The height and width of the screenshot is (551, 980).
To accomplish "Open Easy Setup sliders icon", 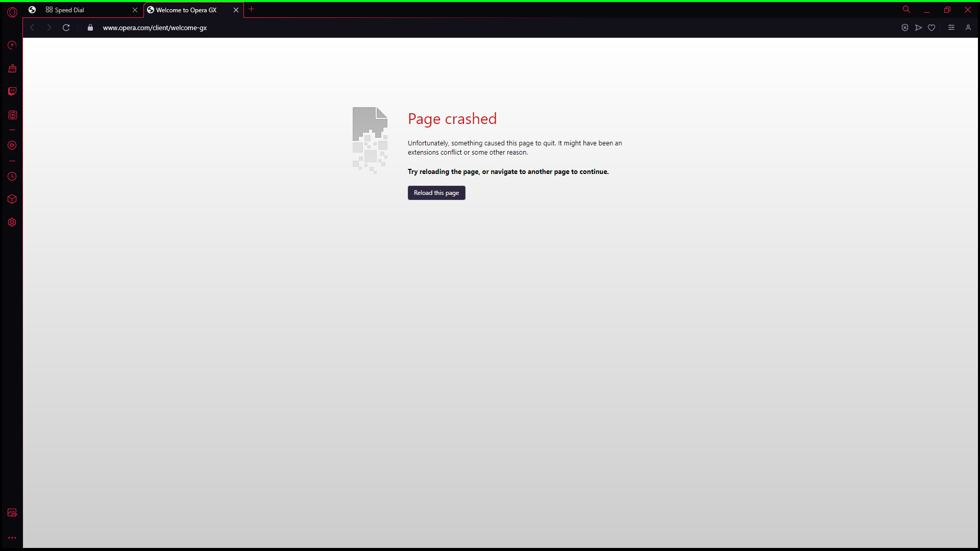I will tap(951, 28).
